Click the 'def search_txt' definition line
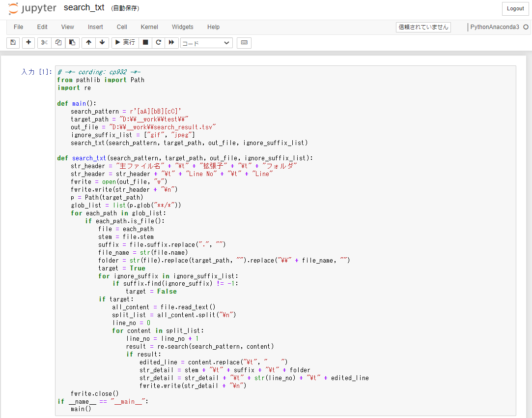The width and height of the screenshot is (532, 418). (x=185, y=158)
